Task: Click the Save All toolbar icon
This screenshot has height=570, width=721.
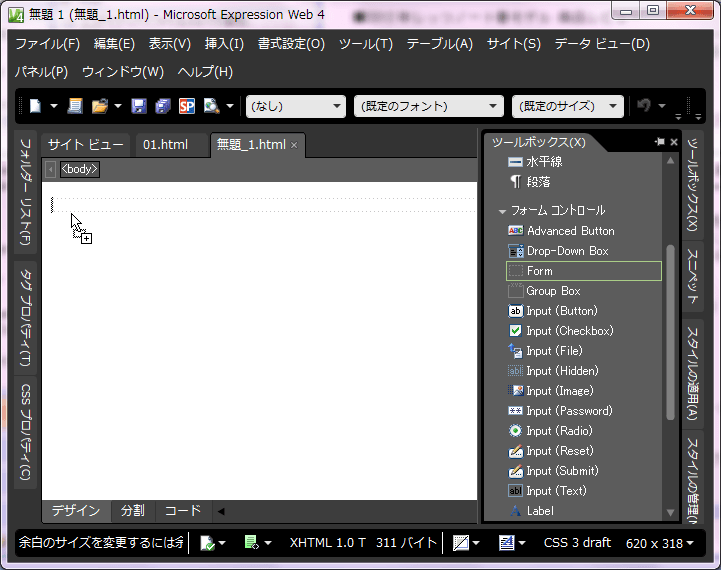Action: (x=163, y=106)
